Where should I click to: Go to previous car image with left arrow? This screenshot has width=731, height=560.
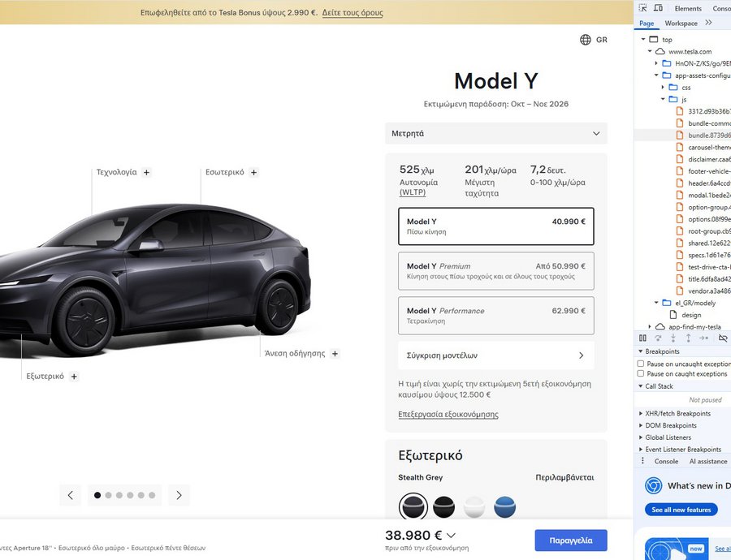pos(71,495)
